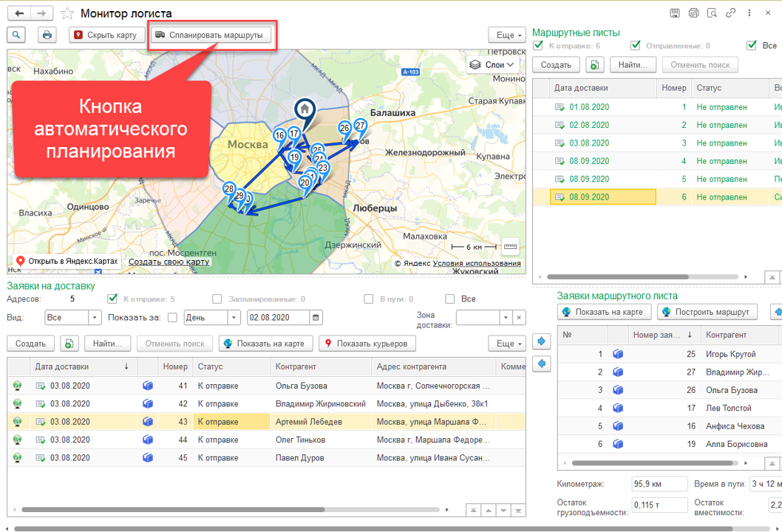Viewport: 782px width, 532px height.
Task: Open calendar picker next to date 02.08.2020
Action: click(x=316, y=318)
